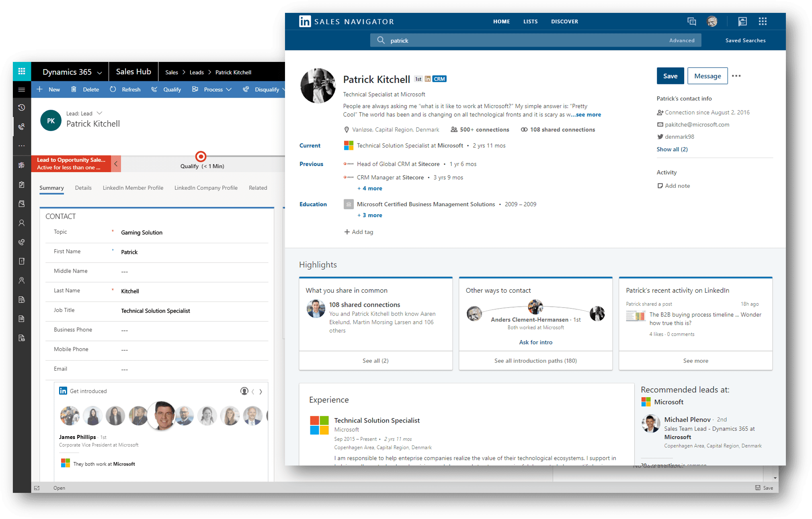Click the Save disk icon in status bar
This screenshot has height=519, width=812.
click(757, 488)
